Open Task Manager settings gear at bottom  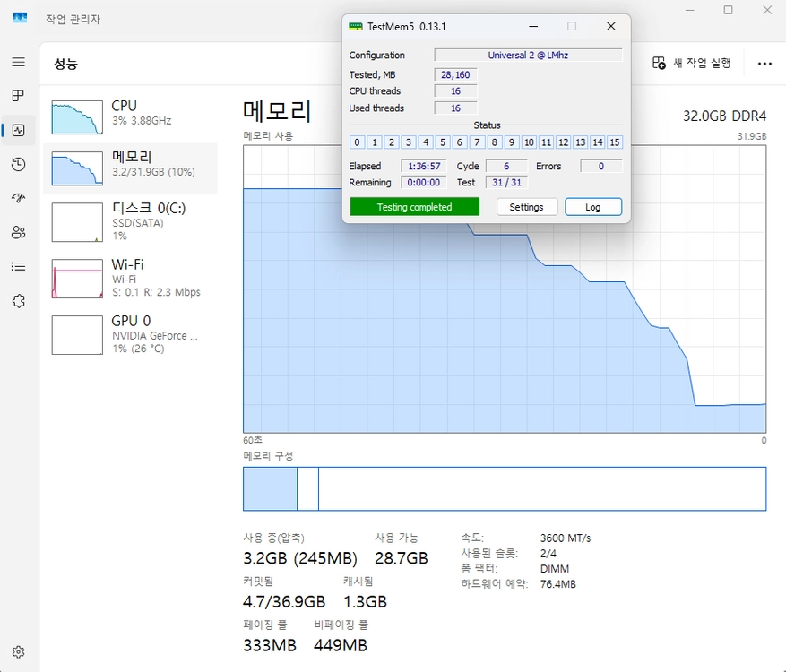(19, 652)
